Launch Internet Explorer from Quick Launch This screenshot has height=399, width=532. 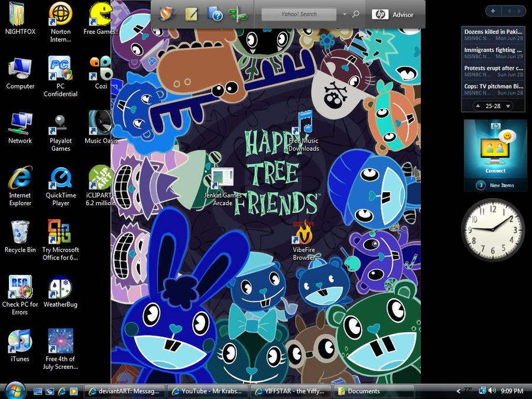coord(61,391)
